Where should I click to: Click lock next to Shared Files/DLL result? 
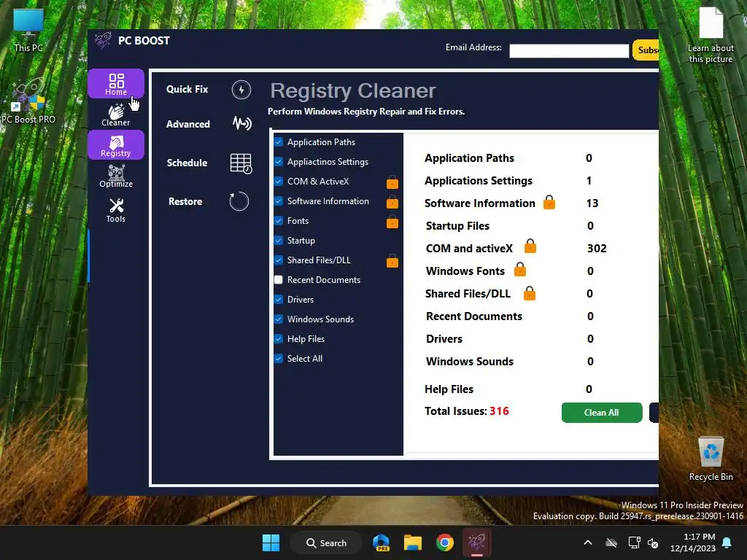click(x=530, y=293)
